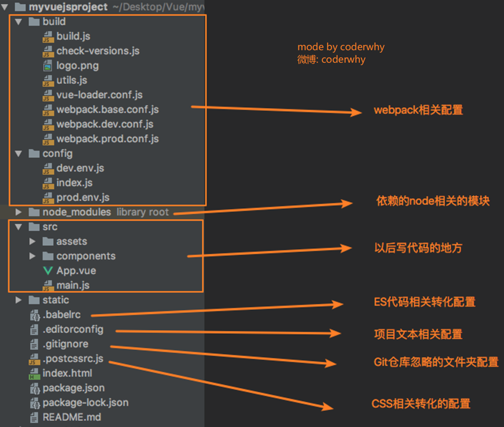Click the dev.env.js JS icon
This screenshot has width=504, height=427.
pyautogui.click(x=48, y=169)
